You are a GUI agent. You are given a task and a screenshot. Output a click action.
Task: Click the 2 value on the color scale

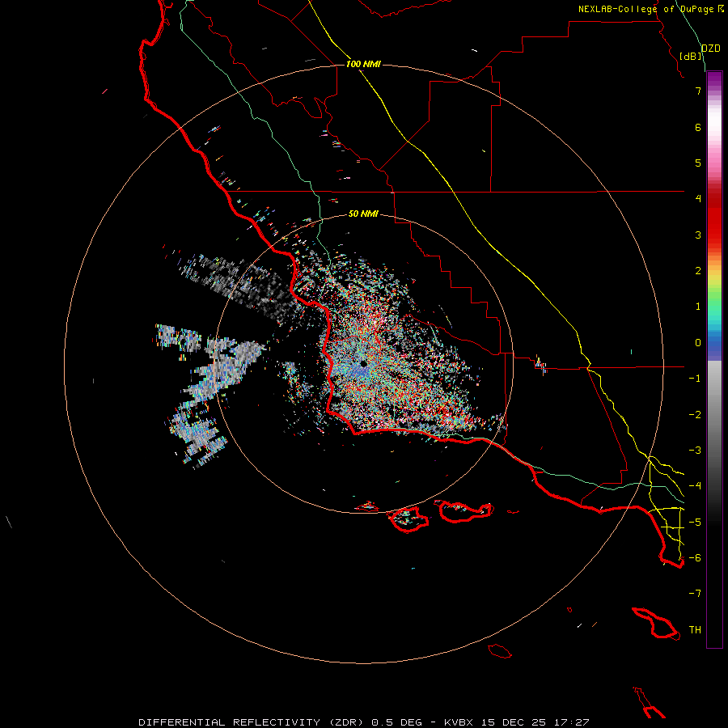pos(698,271)
